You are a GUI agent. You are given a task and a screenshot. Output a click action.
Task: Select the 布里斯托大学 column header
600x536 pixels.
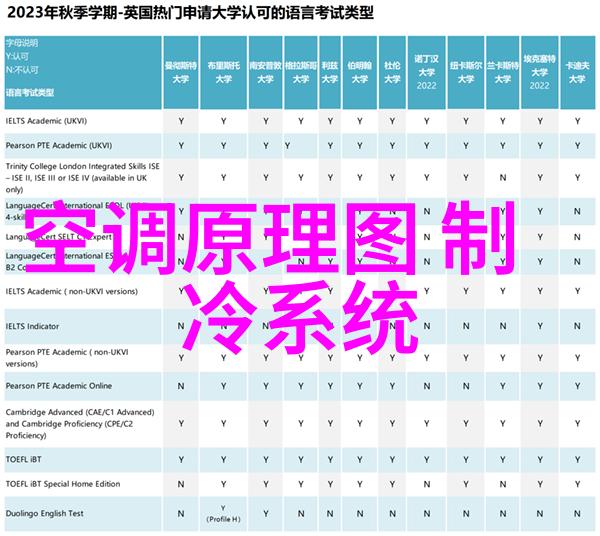(x=223, y=70)
